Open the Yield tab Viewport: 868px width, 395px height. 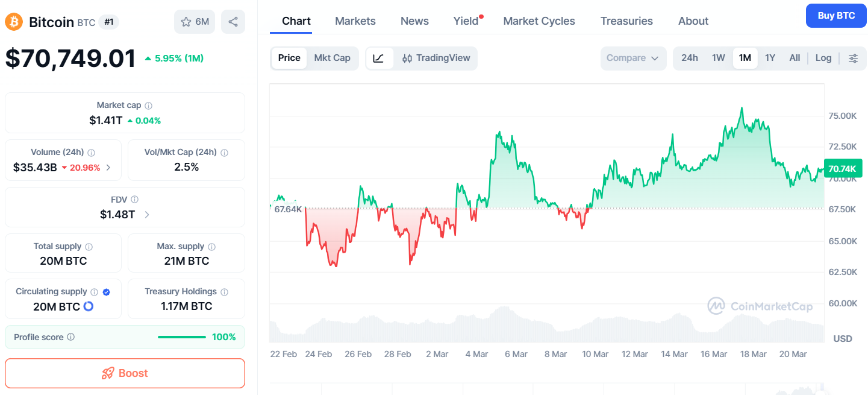point(466,21)
